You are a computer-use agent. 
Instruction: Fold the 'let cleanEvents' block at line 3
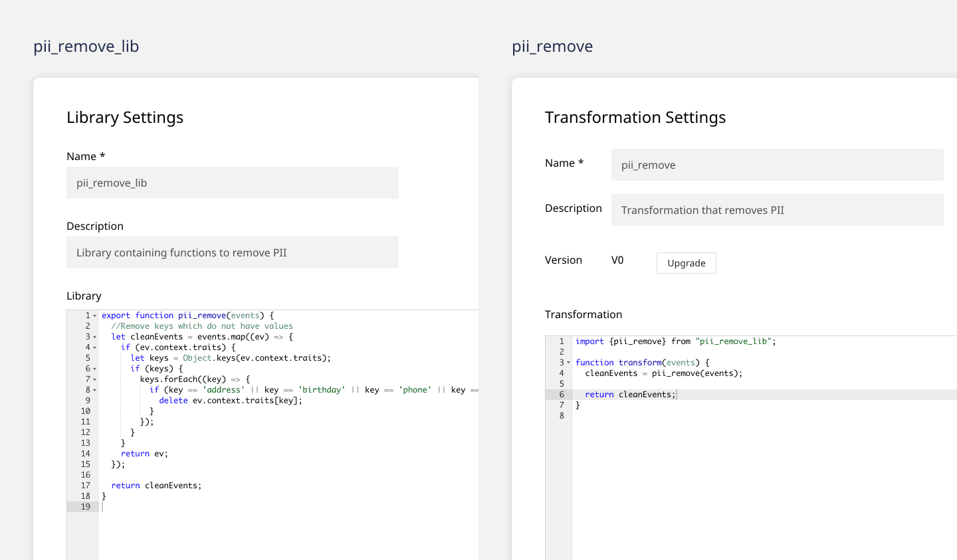click(95, 337)
